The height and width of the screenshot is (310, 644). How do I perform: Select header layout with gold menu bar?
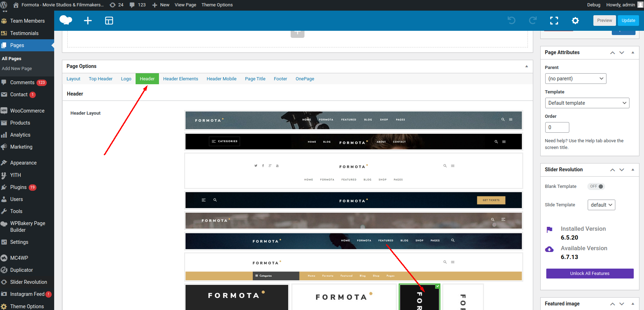[354, 267]
